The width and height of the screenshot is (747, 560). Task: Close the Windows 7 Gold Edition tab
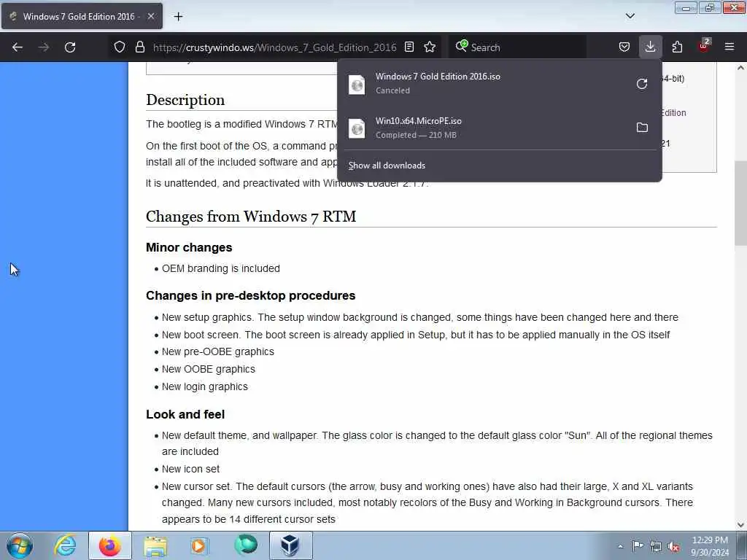coord(150,16)
